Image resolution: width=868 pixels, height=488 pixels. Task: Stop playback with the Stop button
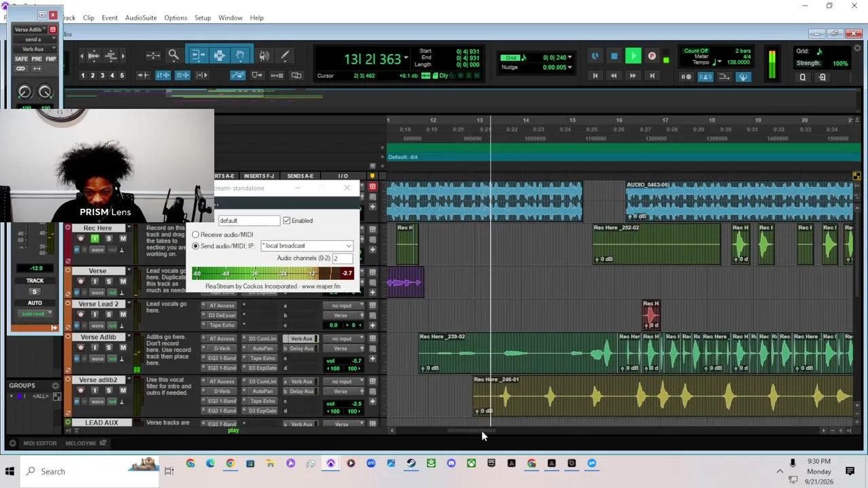pyautogui.click(x=614, y=56)
